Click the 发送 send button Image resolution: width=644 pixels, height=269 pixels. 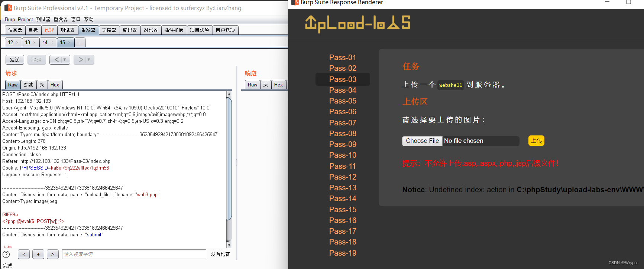(x=15, y=60)
